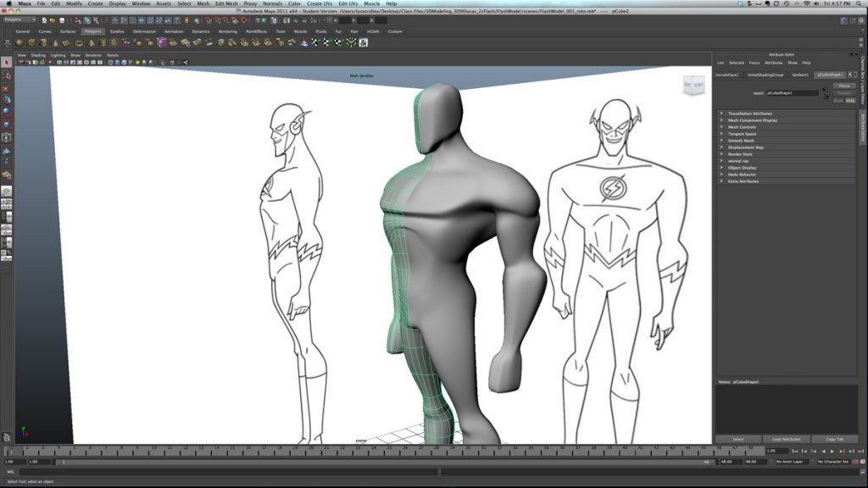Open the Edit Mesh menu
Screen dimensions: 868x488
(226, 3)
